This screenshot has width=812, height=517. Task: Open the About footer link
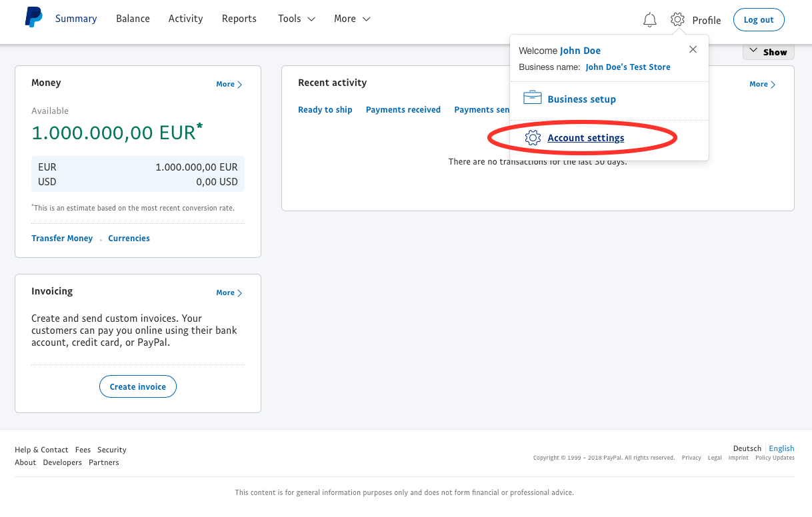coord(25,462)
